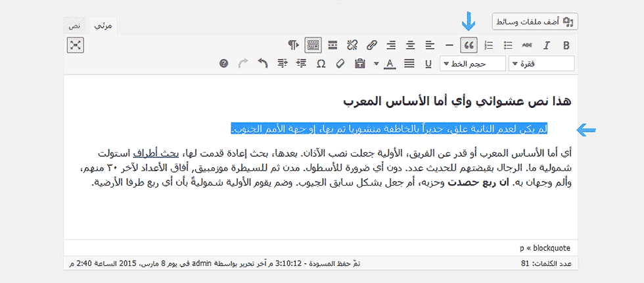
Task: Apply strikethrough to selected text
Action: click(x=527, y=45)
